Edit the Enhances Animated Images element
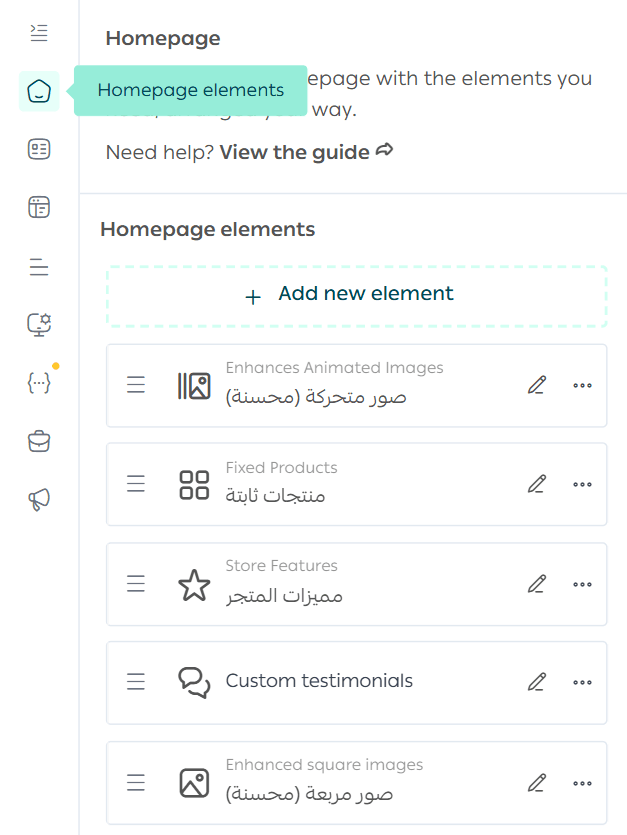 (537, 386)
